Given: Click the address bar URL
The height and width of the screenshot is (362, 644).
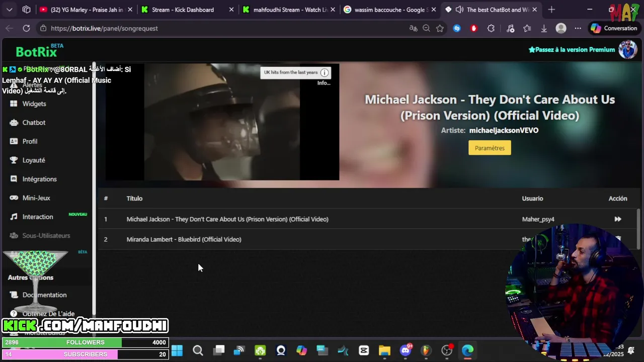Looking at the screenshot, I should click(104, 28).
